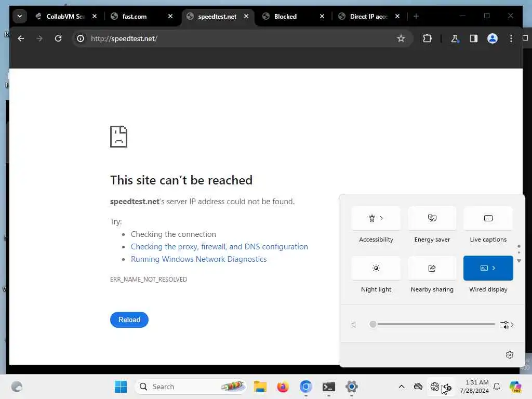Click the ERR_NAME_NOT_RESOLVED error code
Screen dimensions: 532x399
[x=149, y=279]
